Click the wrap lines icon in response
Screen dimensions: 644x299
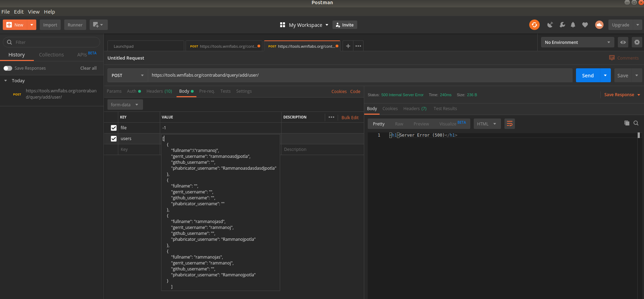click(x=509, y=124)
